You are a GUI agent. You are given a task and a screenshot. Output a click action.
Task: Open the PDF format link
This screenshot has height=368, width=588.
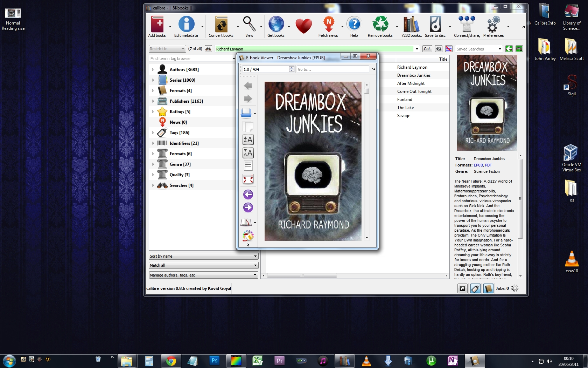point(488,165)
